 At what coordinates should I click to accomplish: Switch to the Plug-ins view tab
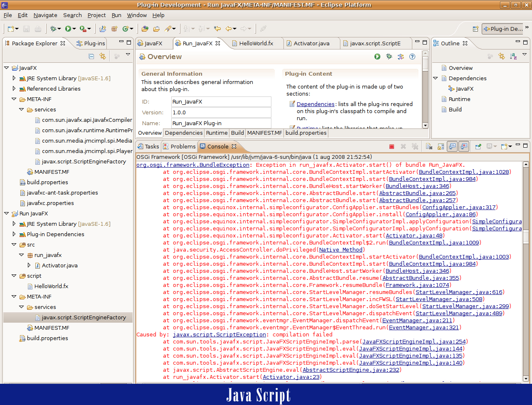pyautogui.click(x=91, y=43)
